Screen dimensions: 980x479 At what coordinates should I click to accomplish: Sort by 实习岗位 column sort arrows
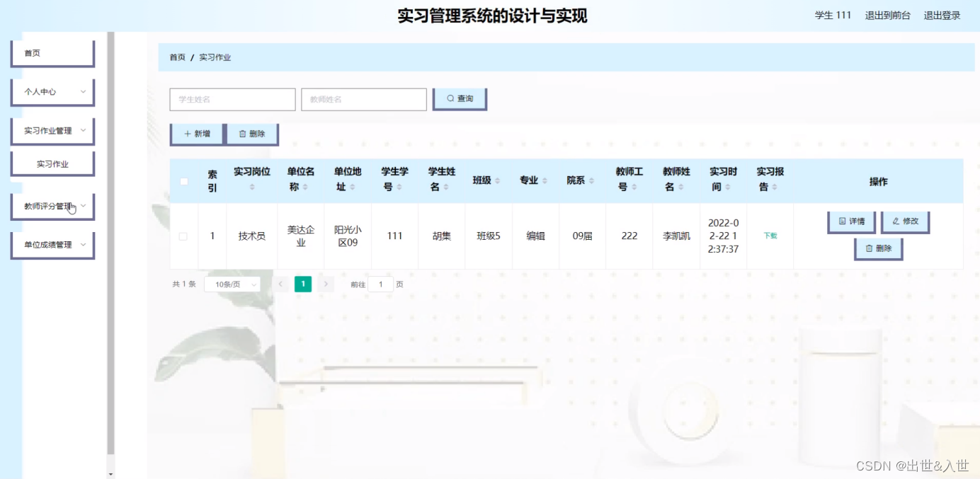252,187
